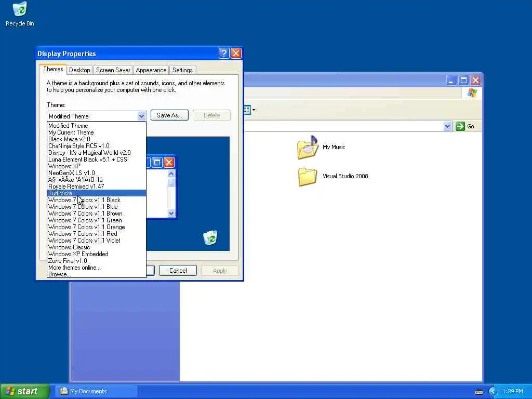Screen dimensions: 532x399
Task: Select Windows 7 Colors v1.1 Brown
Action: coord(96,214)
